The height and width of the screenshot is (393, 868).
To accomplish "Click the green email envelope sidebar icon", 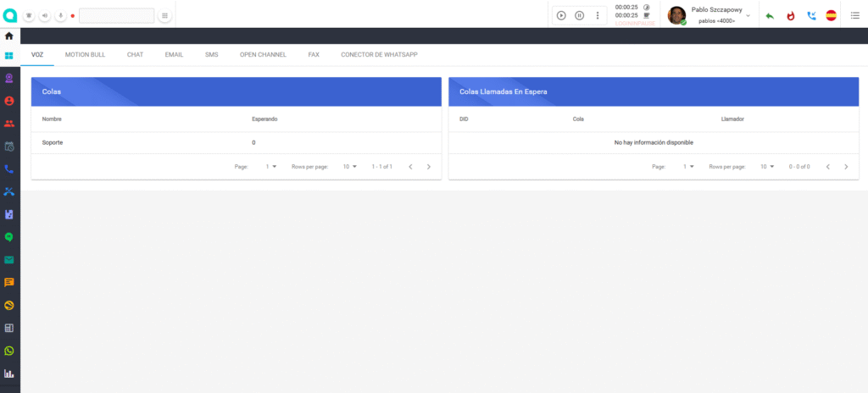I will pyautogui.click(x=9, y=260).
